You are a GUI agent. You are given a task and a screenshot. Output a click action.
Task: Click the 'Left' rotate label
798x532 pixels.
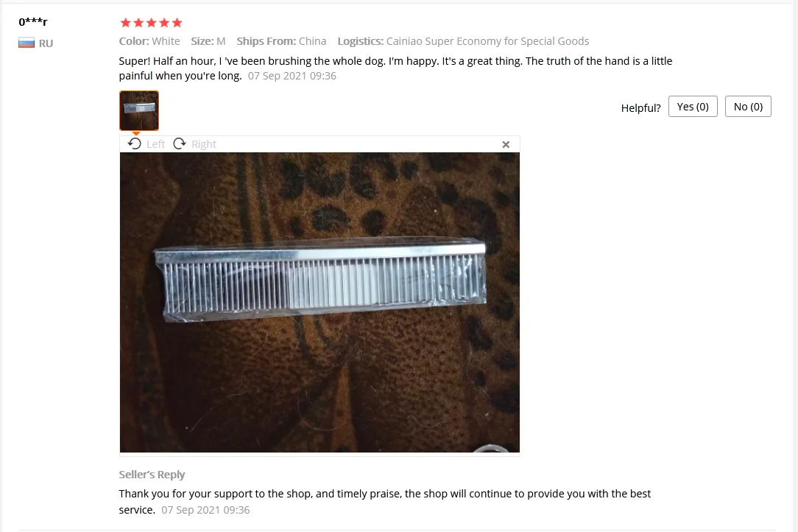pos(156,144)
